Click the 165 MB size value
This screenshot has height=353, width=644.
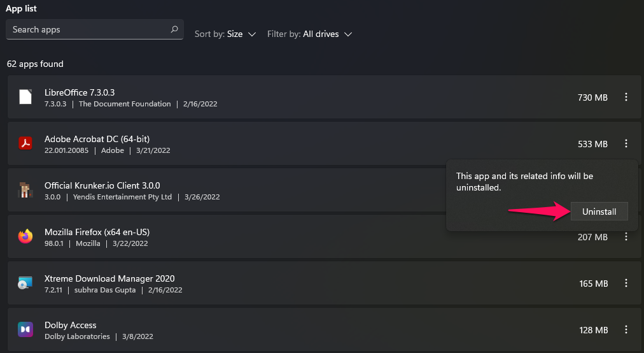[x=594, y=284]
